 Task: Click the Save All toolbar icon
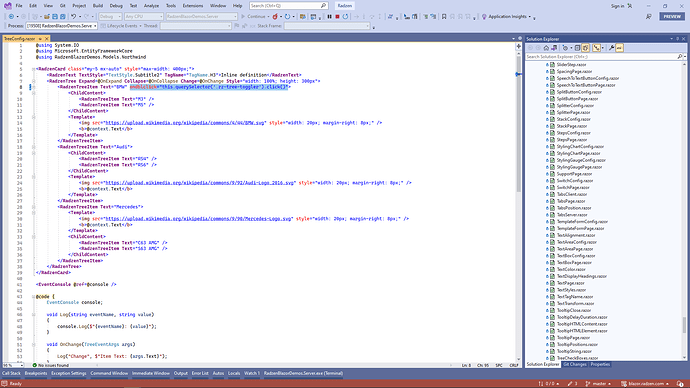[x=63, y=16]
